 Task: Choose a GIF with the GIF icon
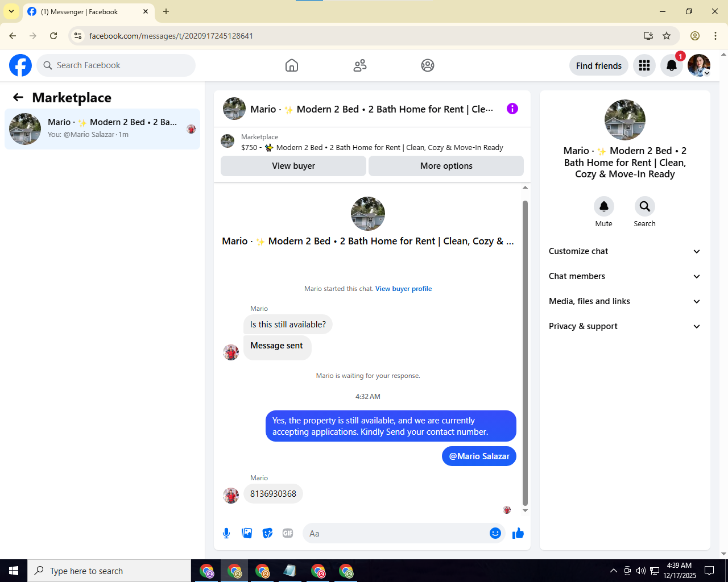point(288,533)
